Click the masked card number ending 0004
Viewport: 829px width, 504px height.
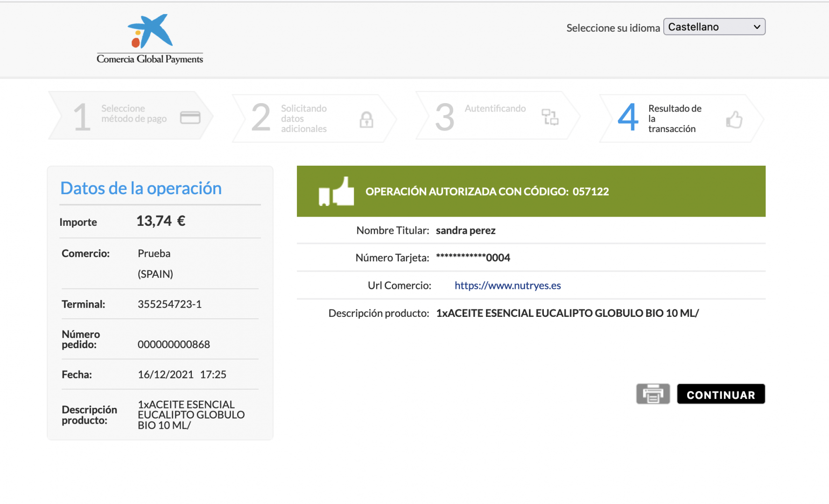point(473,258)
